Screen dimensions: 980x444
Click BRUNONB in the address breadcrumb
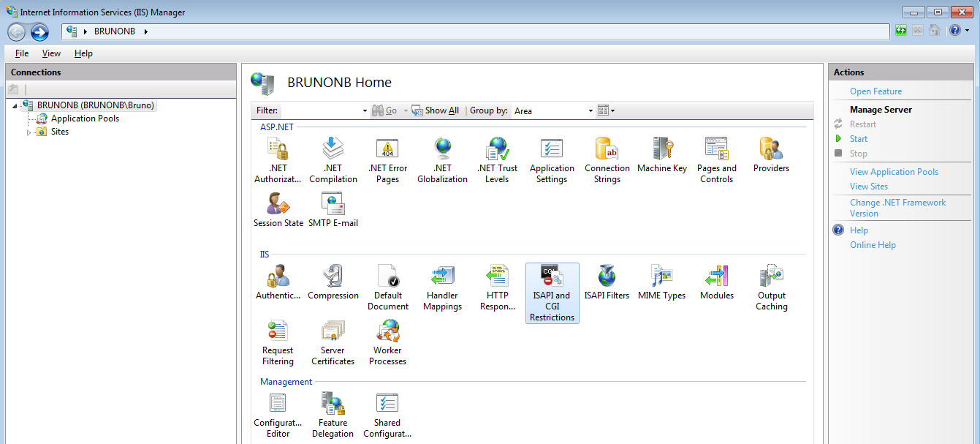(x=115, y=31)
